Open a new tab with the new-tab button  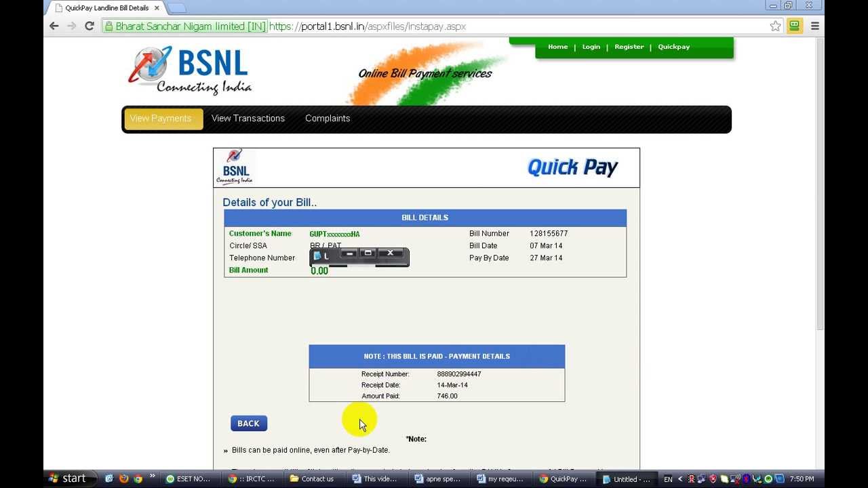pyautogui.click(x=176, y=8)
